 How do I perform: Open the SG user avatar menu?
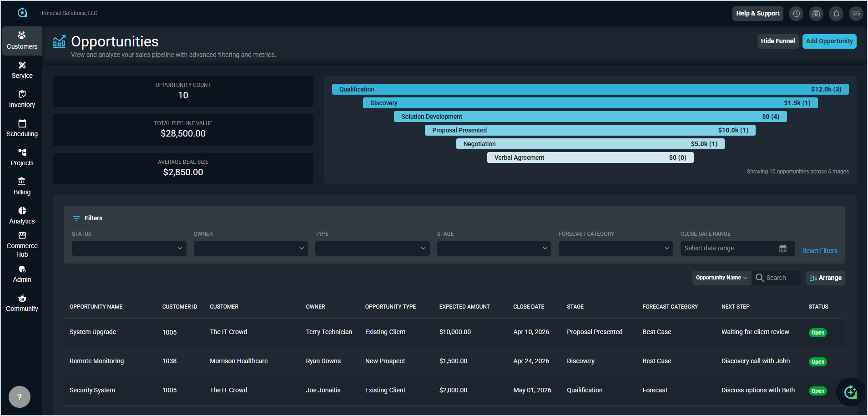click(x=856, y=14)
